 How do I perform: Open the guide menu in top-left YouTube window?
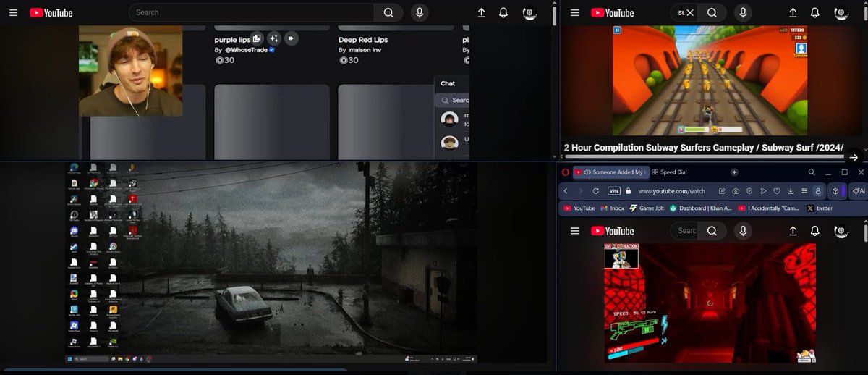coord(13,12)
